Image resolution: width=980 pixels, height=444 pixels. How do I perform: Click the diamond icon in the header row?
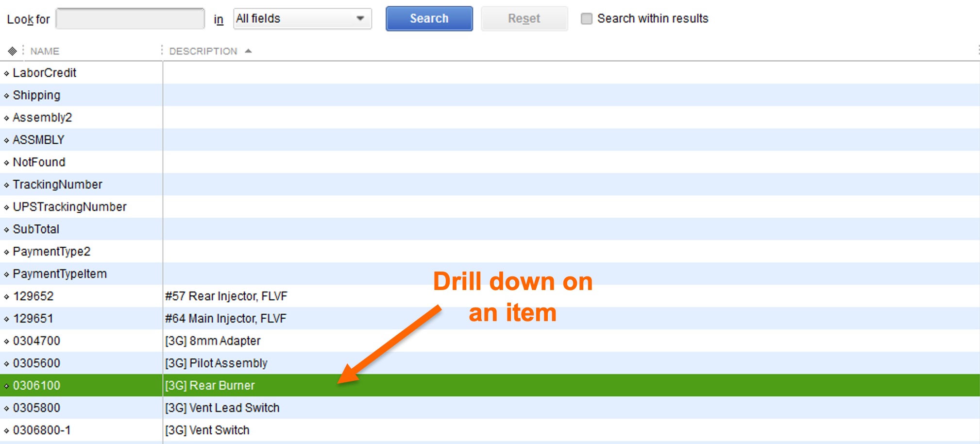(12, 51)
